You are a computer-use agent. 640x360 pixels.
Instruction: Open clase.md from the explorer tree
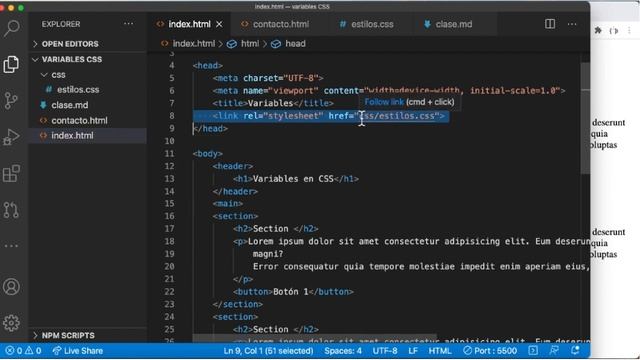click(x=69, y=105)
